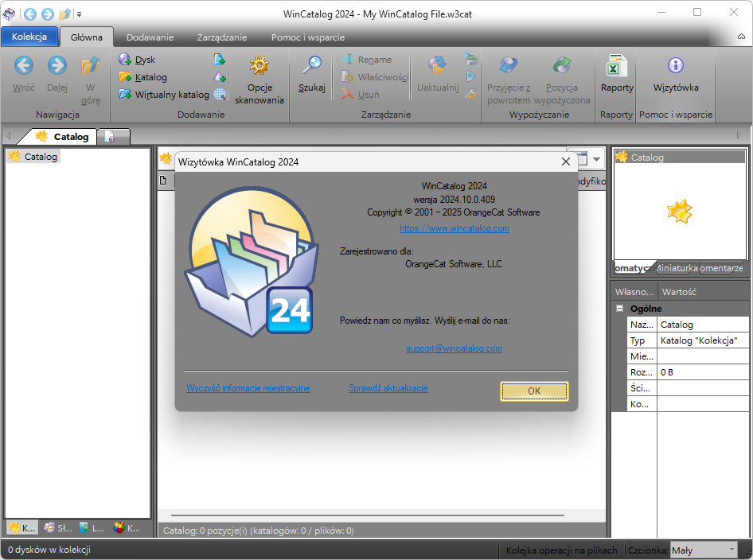Create a Wirtualny katalog
Screen dimensions: 753x560
164,94
